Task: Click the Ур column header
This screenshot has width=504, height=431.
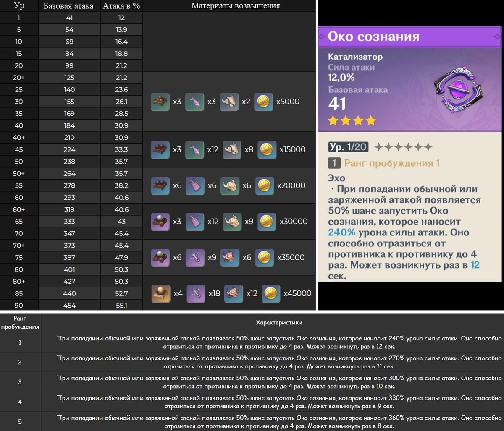Action: (x=19, y=6)
